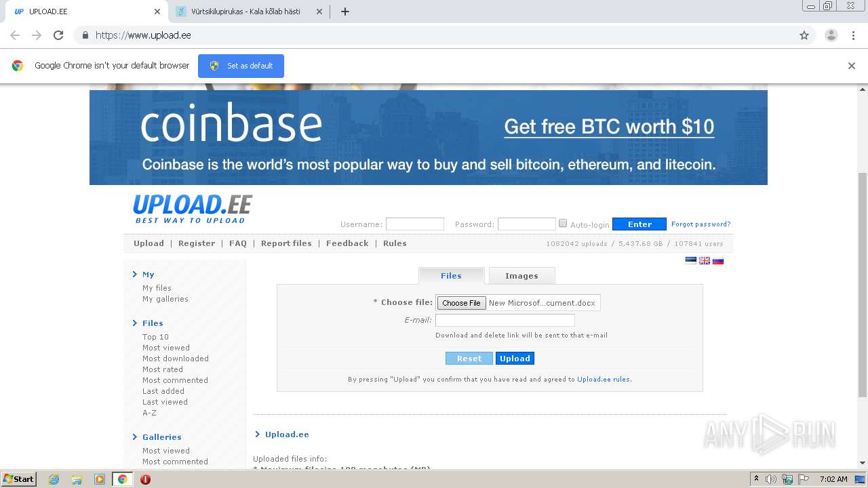Click the address bar URL

coord(143,35)
